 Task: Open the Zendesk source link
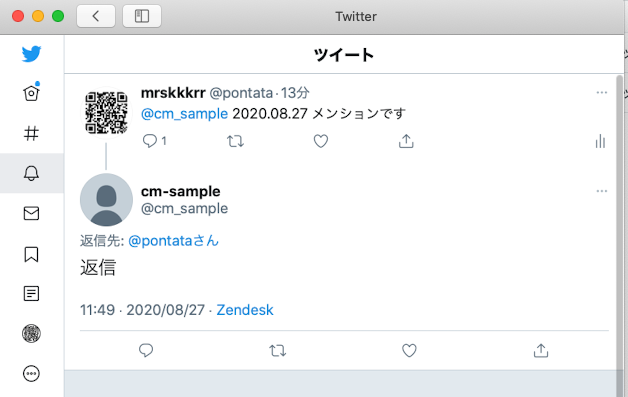(x=245, y=310)
